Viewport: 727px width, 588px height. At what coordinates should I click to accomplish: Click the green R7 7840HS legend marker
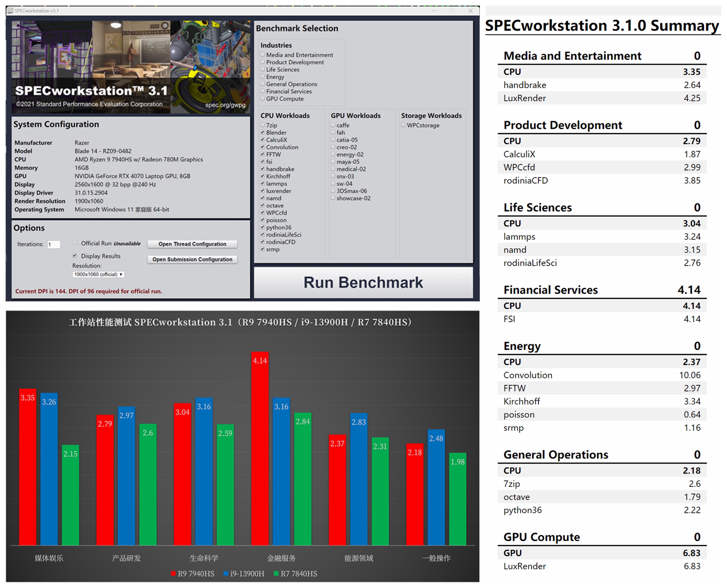click(276, 573)
